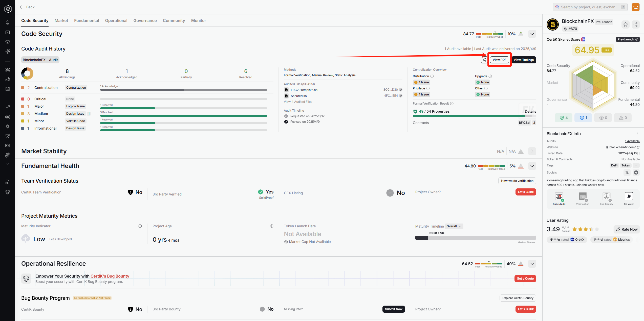The width and height of the screenshot is (644, 321).
Task: Click the View PDF button
Action: click(499, 60)
